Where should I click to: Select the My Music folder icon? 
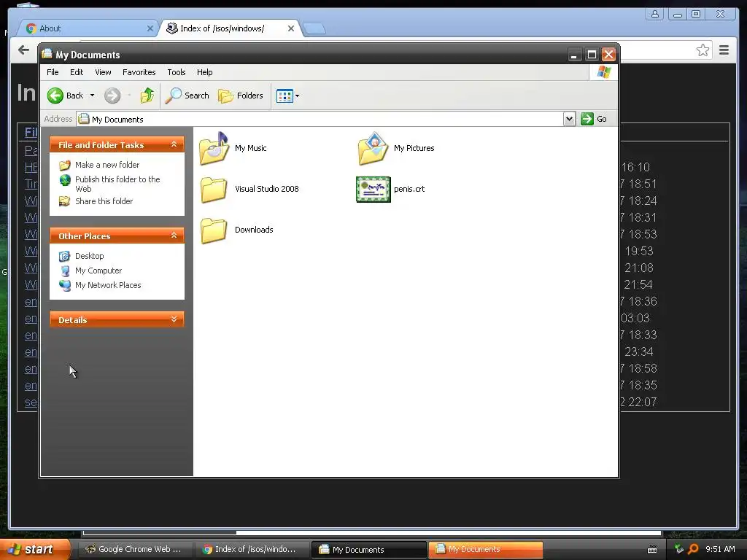click(214, 149)
